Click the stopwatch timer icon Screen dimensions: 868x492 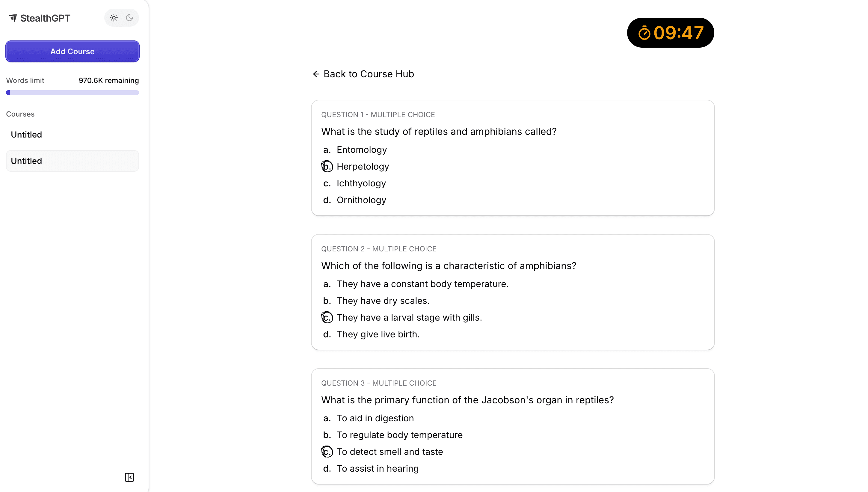[x=644, y=33]
